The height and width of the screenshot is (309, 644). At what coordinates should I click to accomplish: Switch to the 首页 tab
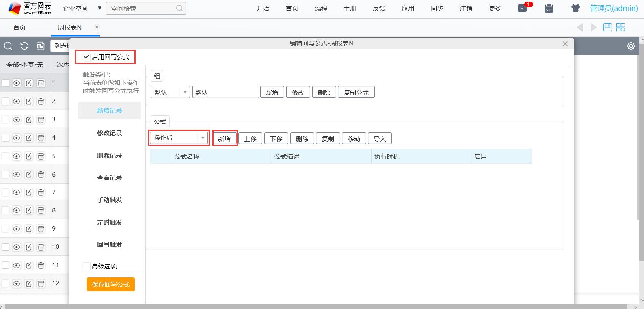19,27
